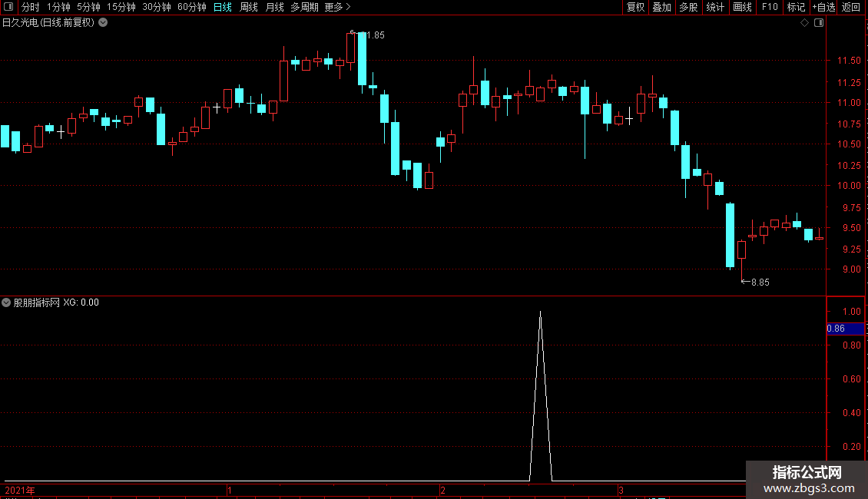Select the 日线 daily chart tab

pos(223,7)
